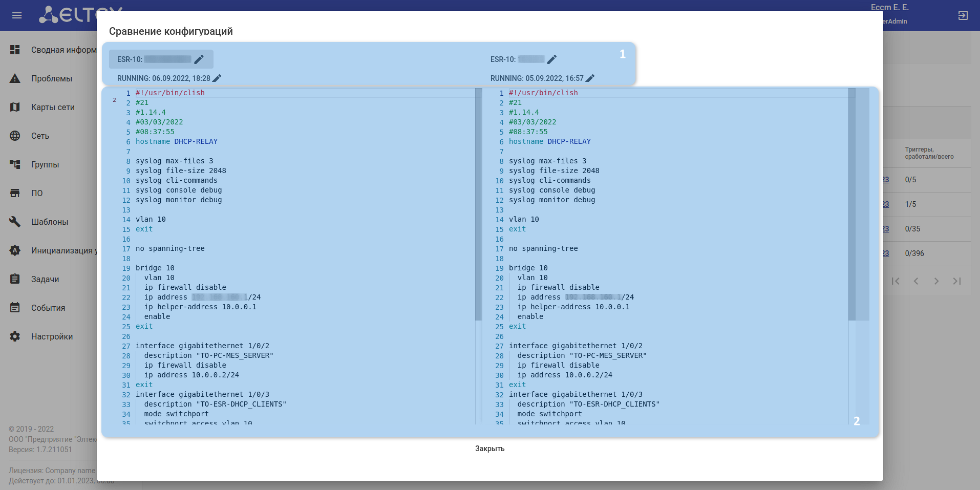Open the Группы tree icon
The width and height of the screenshot is (980, 490).
point(15,164)
